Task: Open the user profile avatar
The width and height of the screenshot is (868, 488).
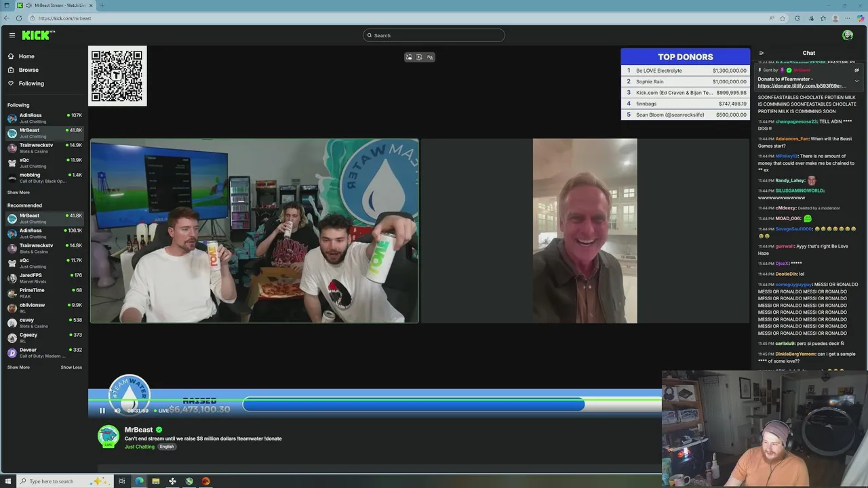Action: tap(848, 35)
